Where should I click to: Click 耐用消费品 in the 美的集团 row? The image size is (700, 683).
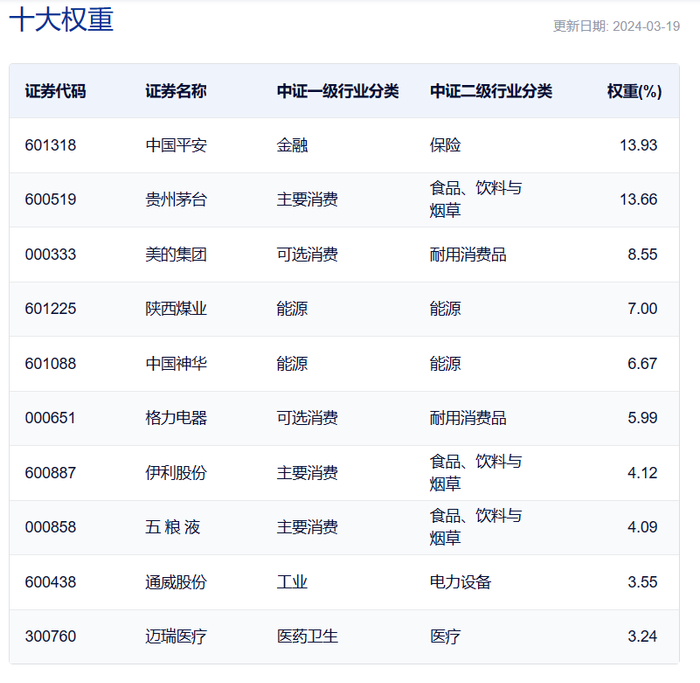click(x=468, y=254)
